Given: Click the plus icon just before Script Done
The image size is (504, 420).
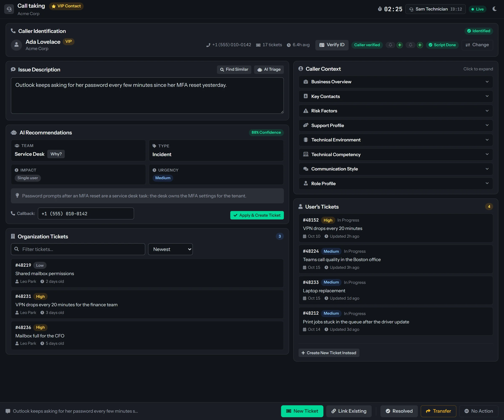Looking at the screenshot, I should (420, 45).
